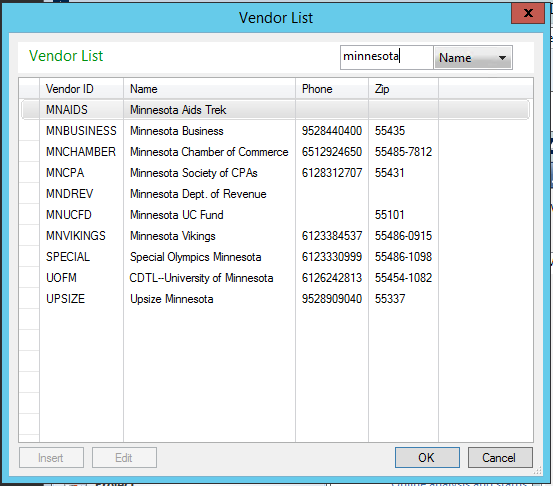Close the Vendor List dialog
553x486 pixels.
click(528, 13)
